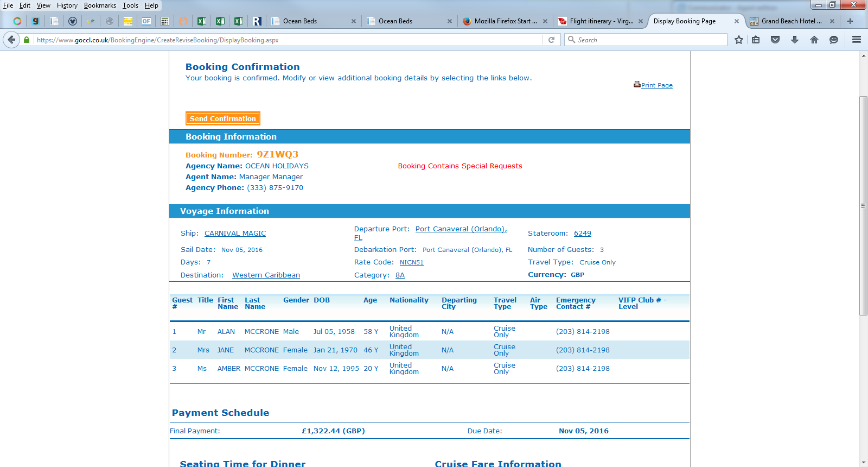Switch to the orange circular pinned tab
Screen dimensions: 868x467
click(183, 21)
